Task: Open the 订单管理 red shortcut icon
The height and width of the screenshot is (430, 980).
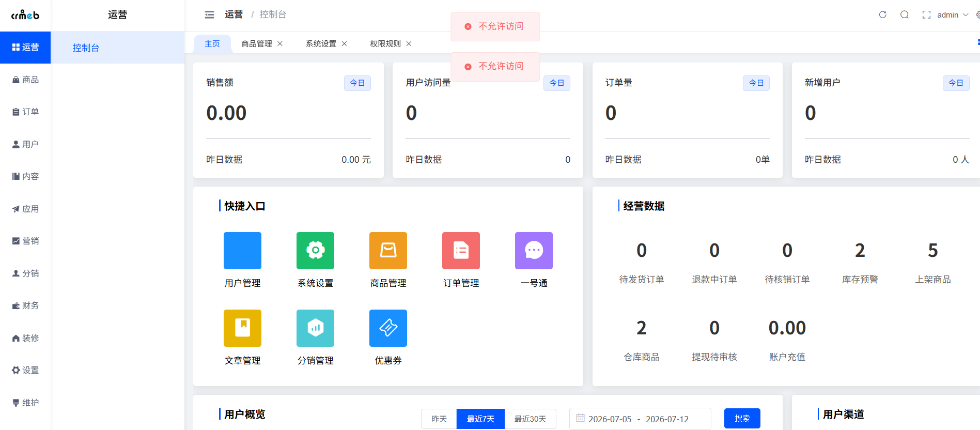Action: click(x=461, y=251)
